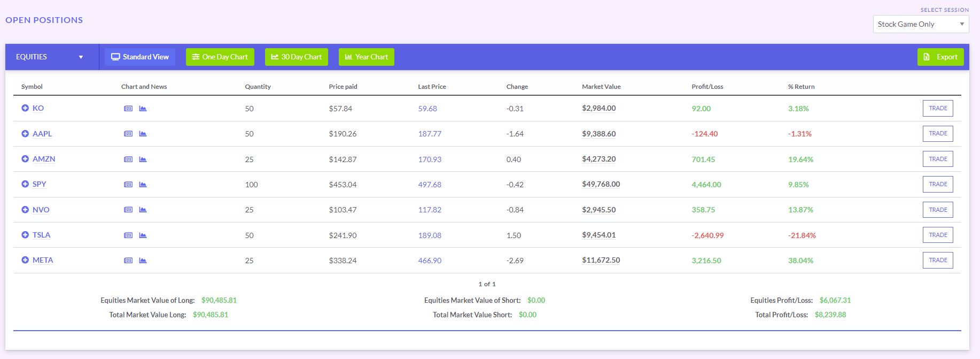Screen dimensions: 980x359
Task: Click KO last price 59.68
Action: click(x=427, y=109)
